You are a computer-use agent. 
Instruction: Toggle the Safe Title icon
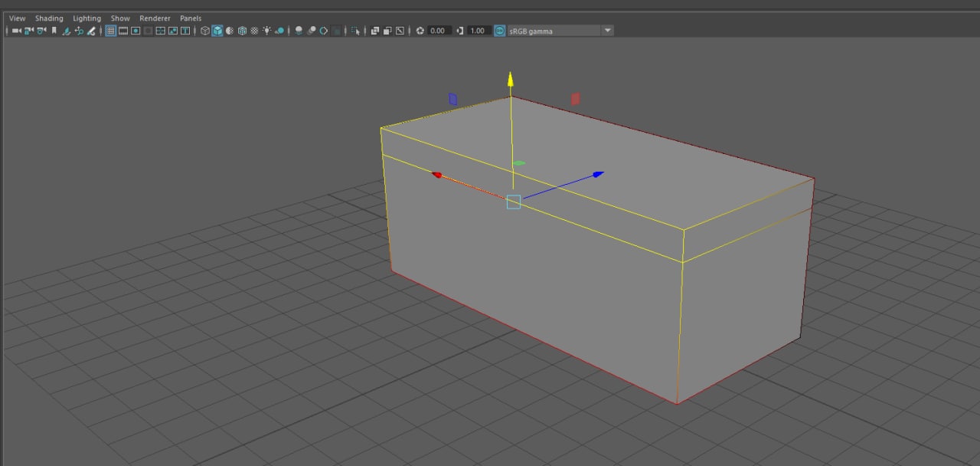[185, 31]
